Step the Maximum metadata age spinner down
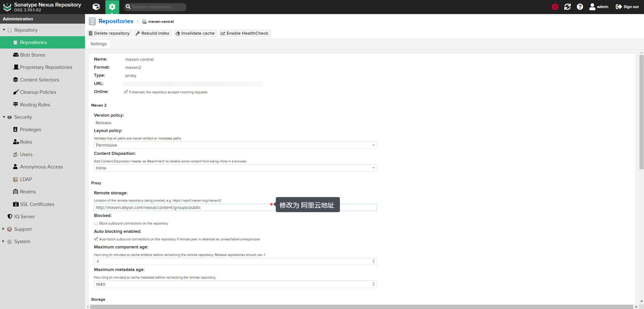 point(373,286)
